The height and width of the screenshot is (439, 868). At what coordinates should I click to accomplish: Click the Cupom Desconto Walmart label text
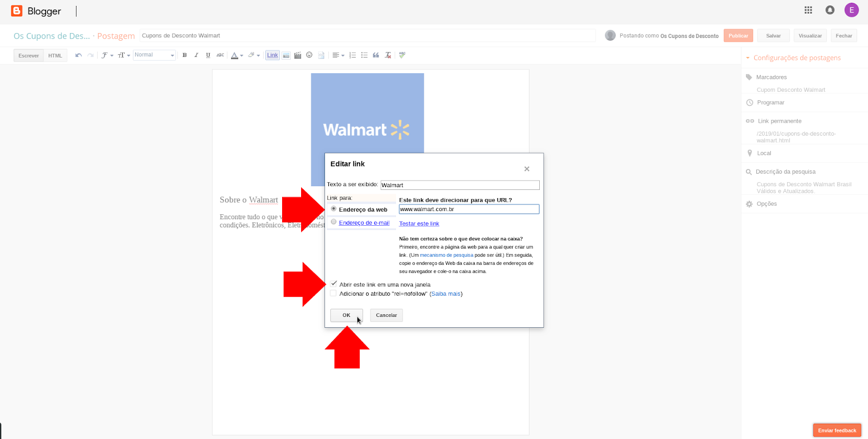click(791, 90)
